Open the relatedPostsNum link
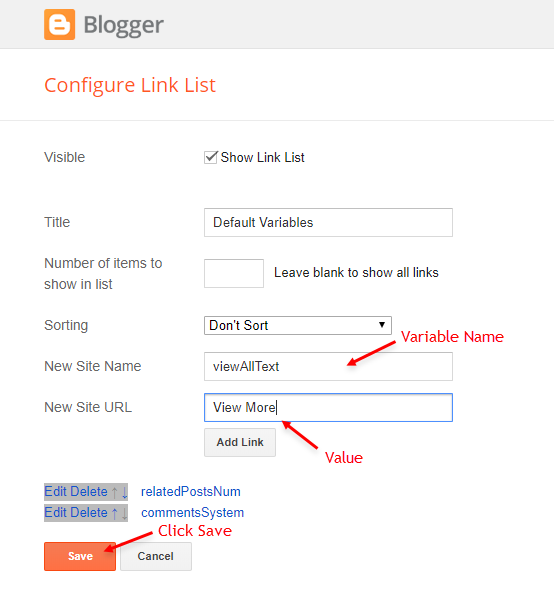This screenshot has height=602, width=554. pyautogui.click(x=191, y=492)
